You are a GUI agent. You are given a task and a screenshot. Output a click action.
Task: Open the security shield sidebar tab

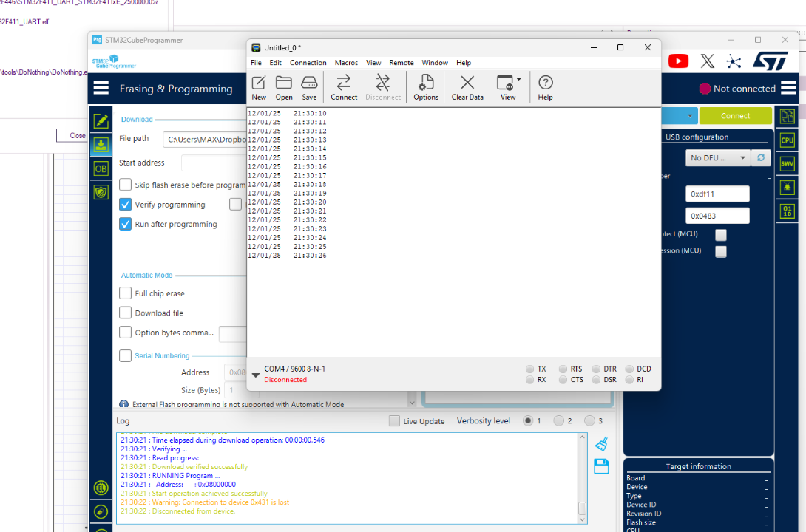101,192
